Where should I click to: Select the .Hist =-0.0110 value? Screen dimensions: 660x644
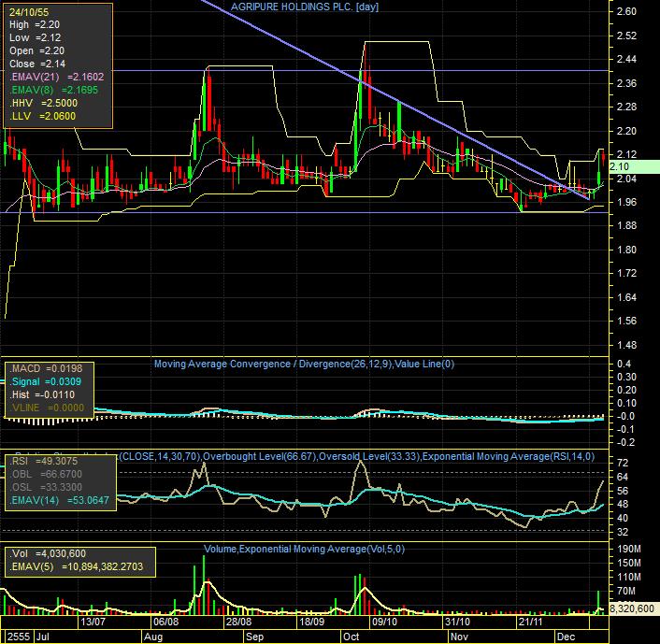pyautogui.click(x=42, y=394)
